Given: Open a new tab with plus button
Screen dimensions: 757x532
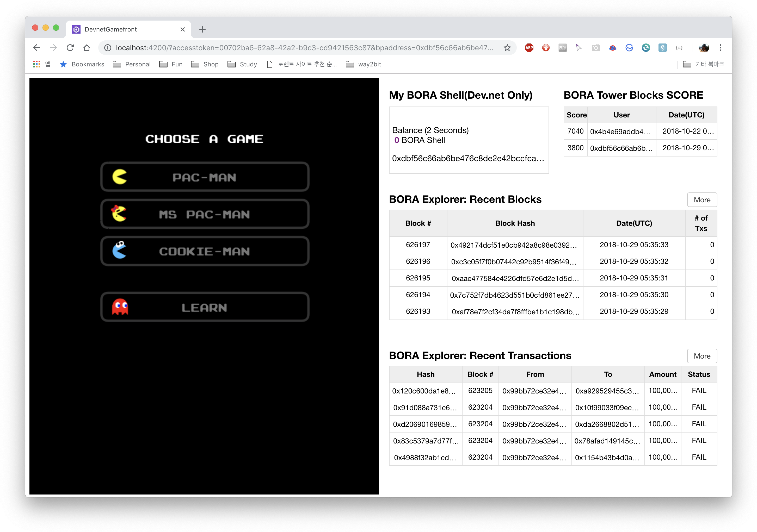Looking at the screenshot, I should 202,29.
